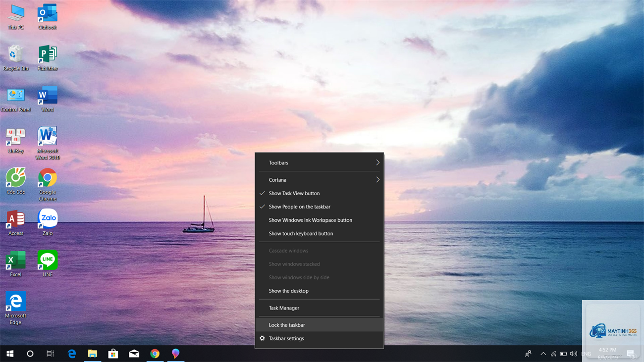Select the Recycle Bin icon

click(x=16, y=58)
